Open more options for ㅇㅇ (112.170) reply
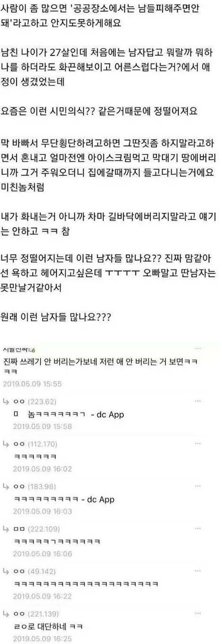The height and width of the screenshot is (644, 222). (198, 443)
